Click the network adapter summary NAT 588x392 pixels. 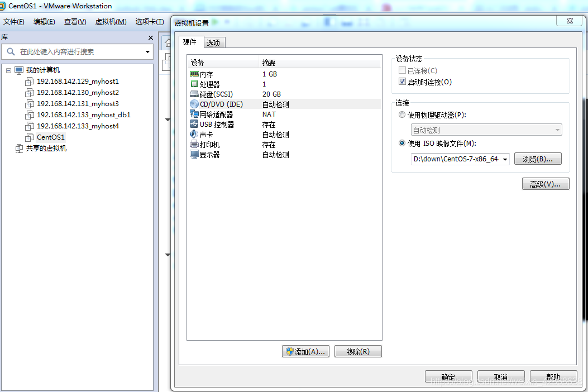(x=269, y=114)
